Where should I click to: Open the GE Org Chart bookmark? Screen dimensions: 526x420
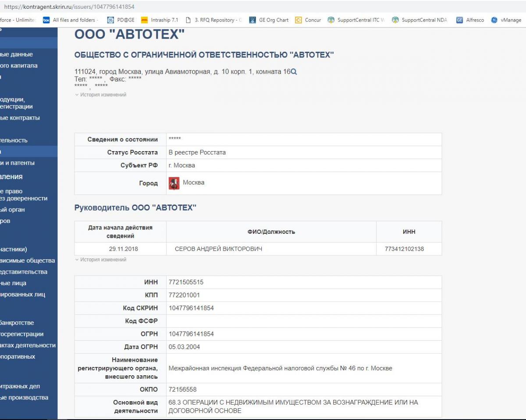[x=269, y=20]
